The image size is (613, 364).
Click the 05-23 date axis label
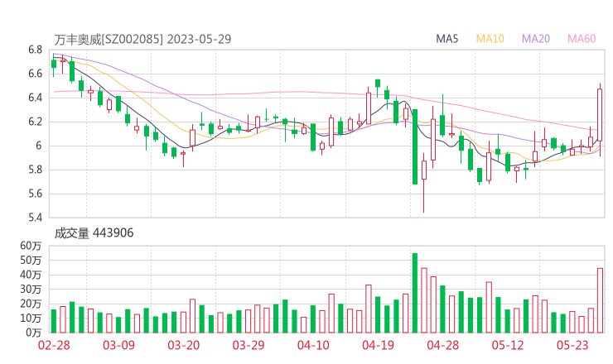[x=572, y=345]
